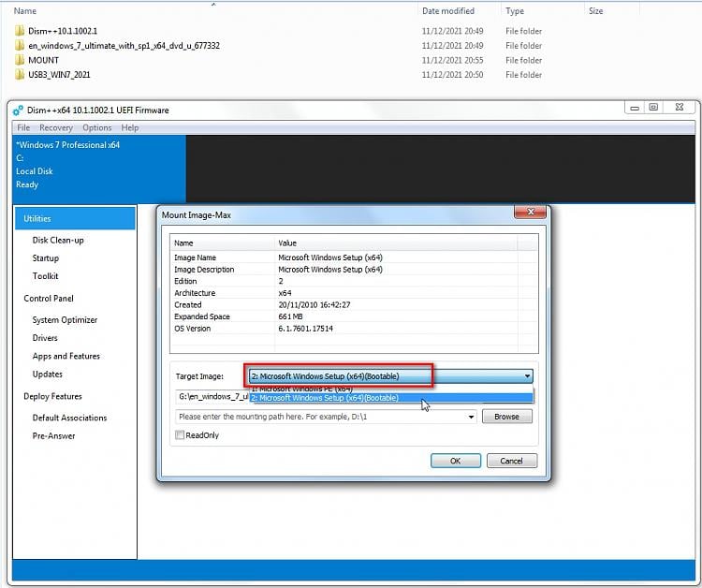Open Disk Clean-up in sidebar

pos(58,241)
